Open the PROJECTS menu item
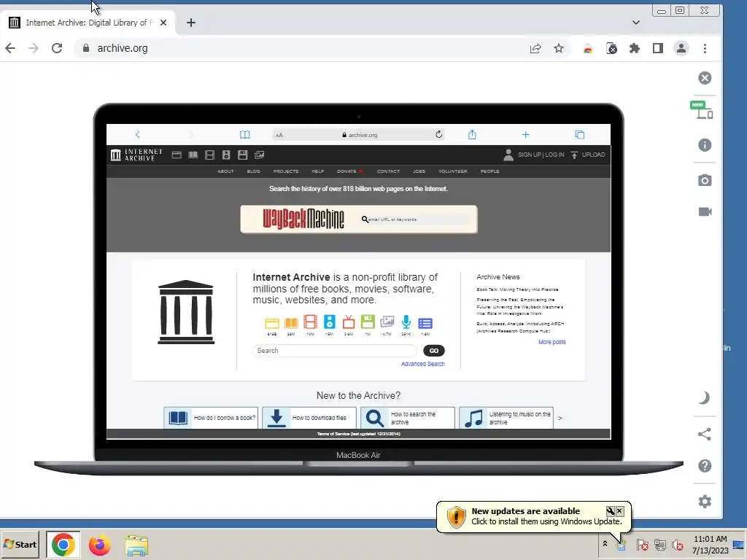 [x=286, y=171]
